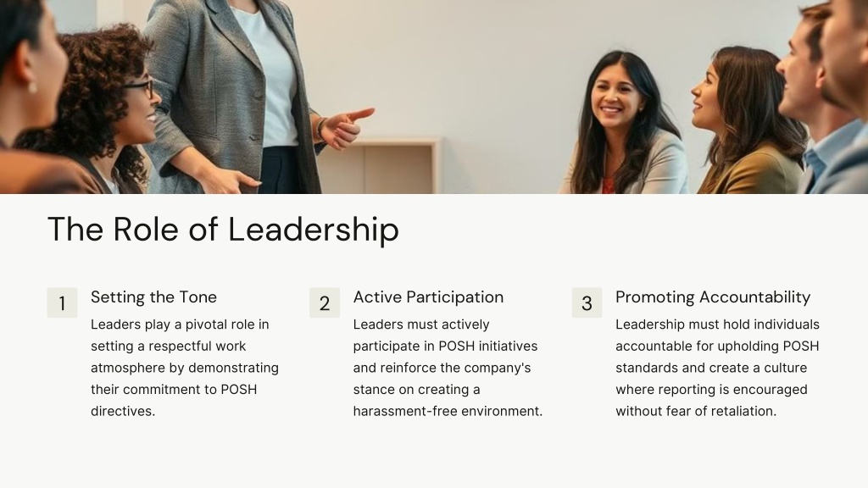Click the Promoting Accountability heading

(713, 297)
